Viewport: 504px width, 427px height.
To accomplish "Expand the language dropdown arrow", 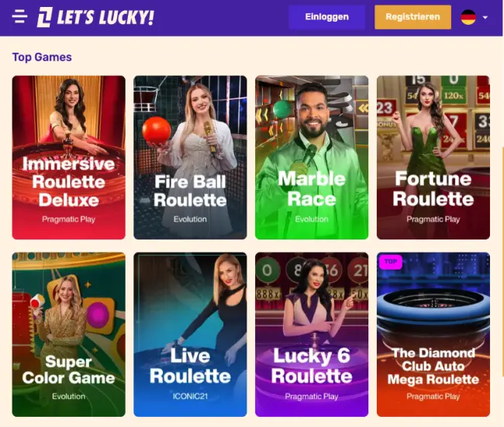I will click(x=485, y=17).
